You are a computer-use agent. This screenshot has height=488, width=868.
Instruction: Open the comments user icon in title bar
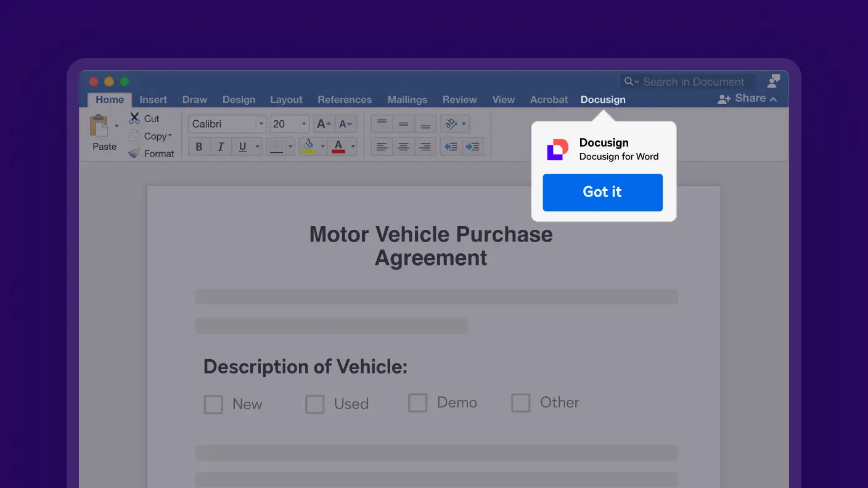point(774,81)
